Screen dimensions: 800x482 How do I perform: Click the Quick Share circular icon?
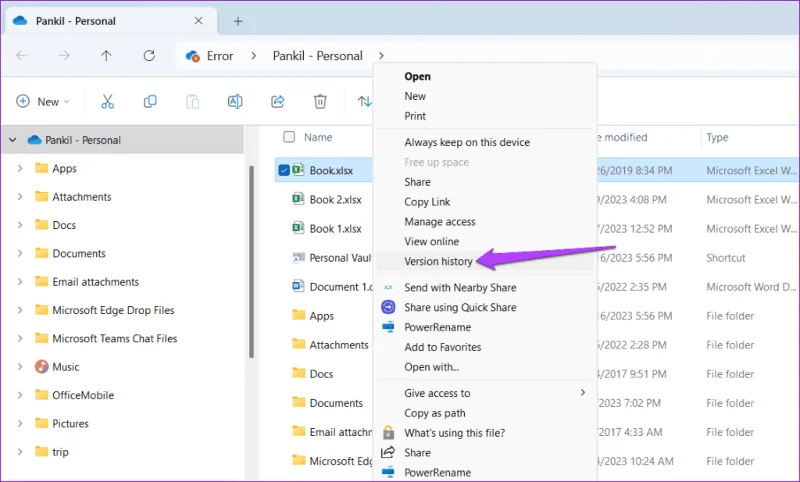pos(388,307)
